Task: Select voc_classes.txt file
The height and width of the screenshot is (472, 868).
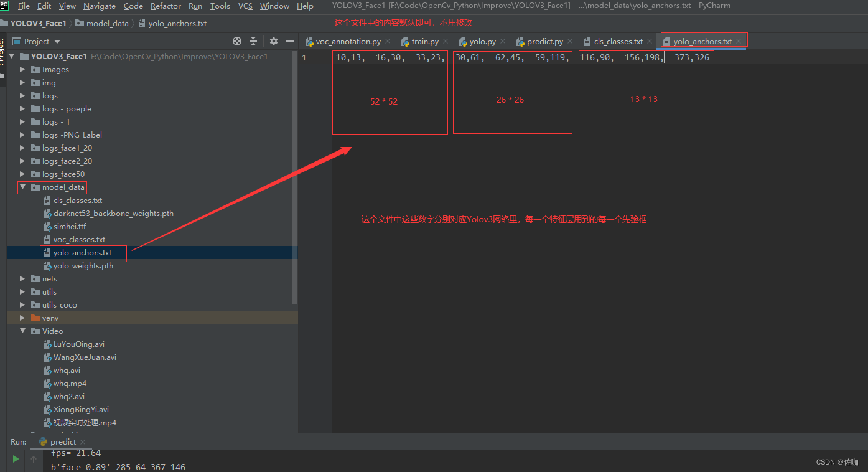Action: click(79, 240)
